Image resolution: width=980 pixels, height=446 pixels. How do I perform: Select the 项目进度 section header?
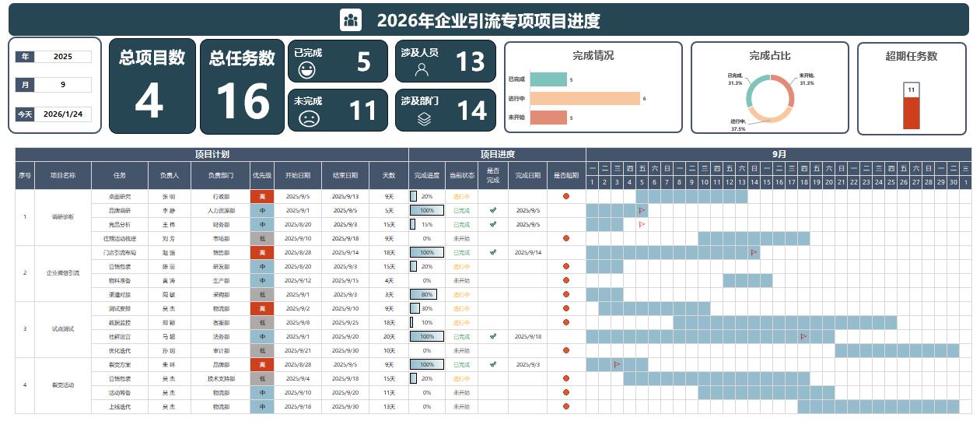(x=497, y=154)
